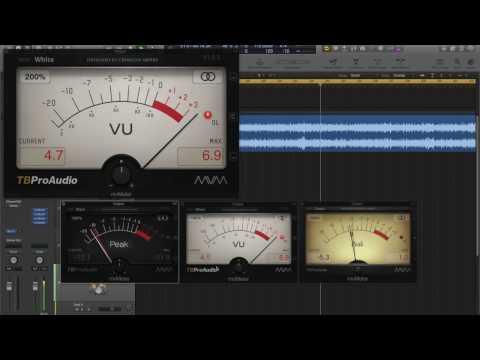Click the red overload LED in the beige meter

(x=402, y=238)
